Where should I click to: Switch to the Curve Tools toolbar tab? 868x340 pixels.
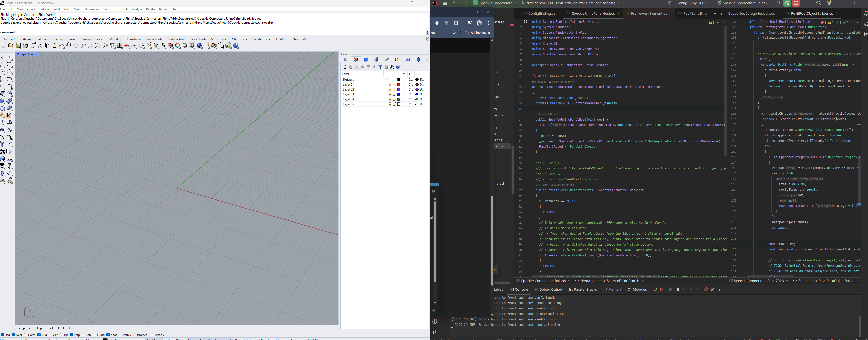click(154, 39)
